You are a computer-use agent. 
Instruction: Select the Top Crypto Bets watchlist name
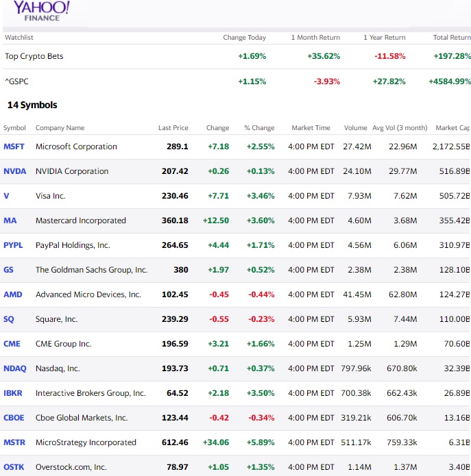(34, 56)
